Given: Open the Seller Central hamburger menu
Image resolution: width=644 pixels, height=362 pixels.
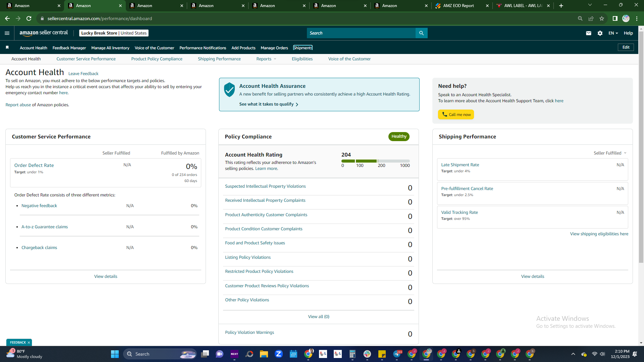Looking at the screenshot, I should (x=7, y=33).
